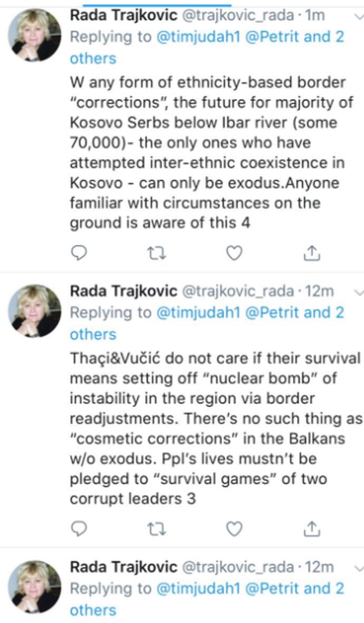Share the tweet about Ibar river Serbs
This screenshot has height=623, width=364.
pyautogui.click(x=312, y=253)
